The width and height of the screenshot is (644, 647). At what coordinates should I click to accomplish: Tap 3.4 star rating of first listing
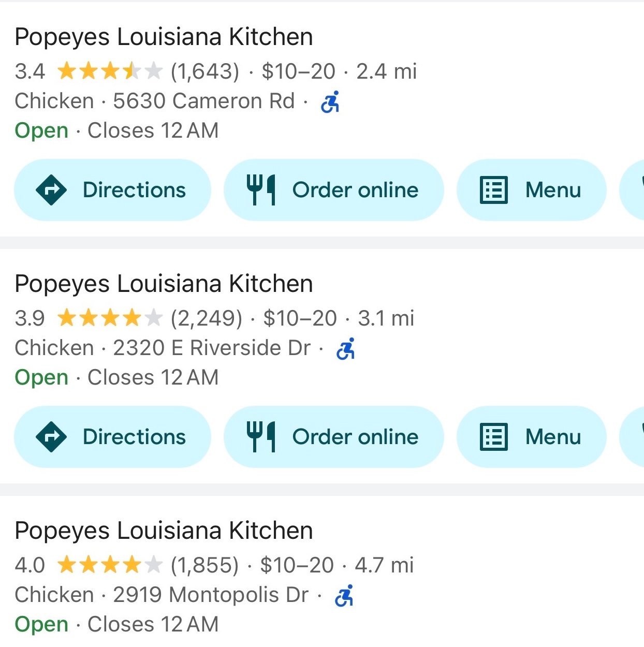tap(110, 71)
